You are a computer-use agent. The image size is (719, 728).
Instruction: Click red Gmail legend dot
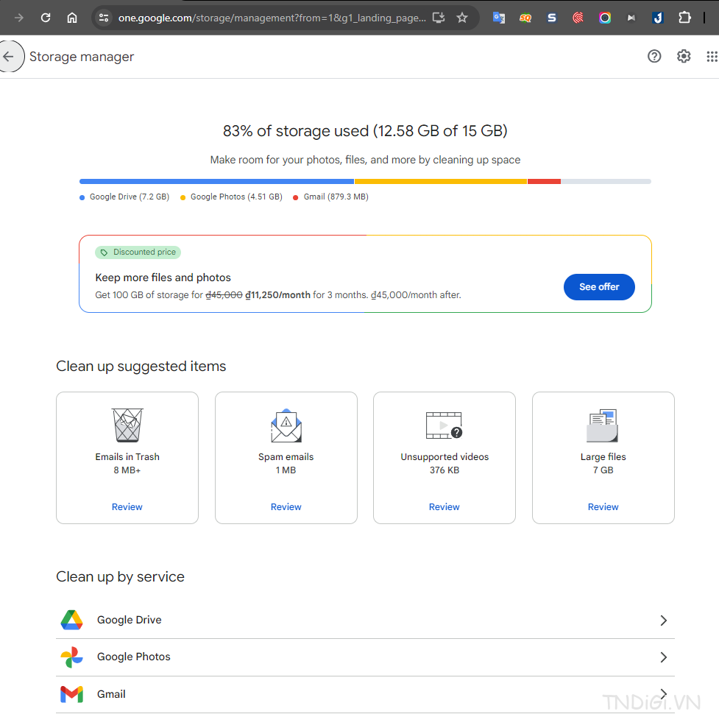point(296,198)
